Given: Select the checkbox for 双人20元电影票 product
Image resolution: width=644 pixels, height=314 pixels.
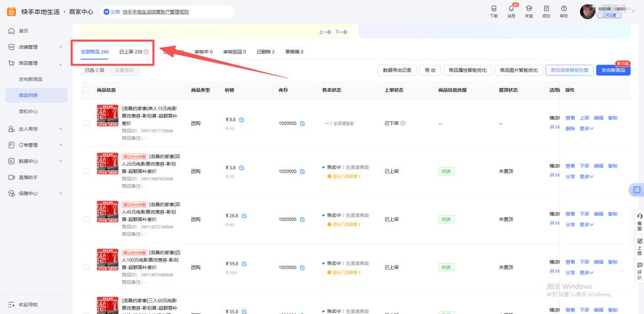Looking at the screenshot, I should [86, 171].
